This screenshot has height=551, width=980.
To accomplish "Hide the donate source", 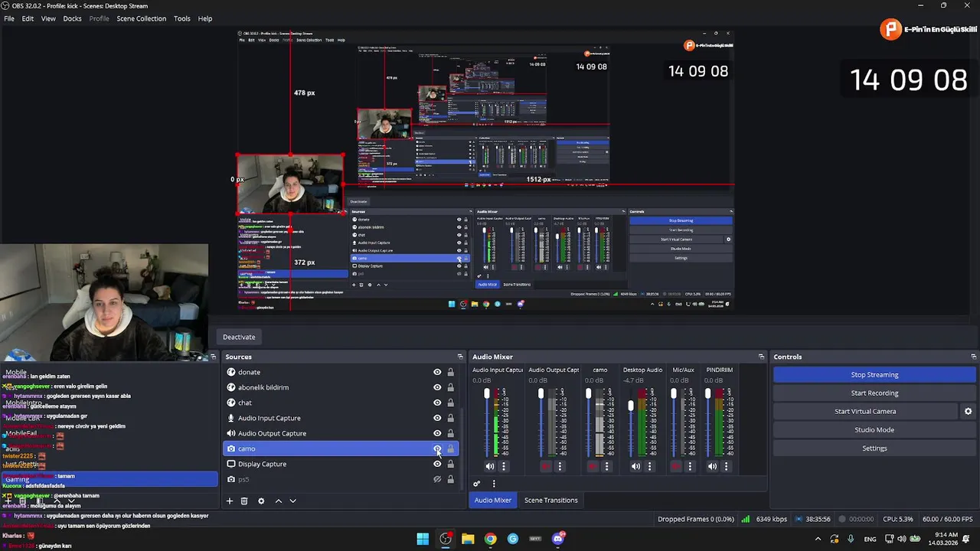I will point(437,372).
